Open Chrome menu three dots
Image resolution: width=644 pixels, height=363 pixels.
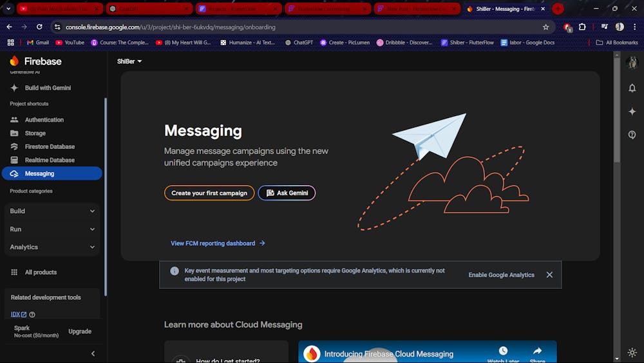pos(634,27)
